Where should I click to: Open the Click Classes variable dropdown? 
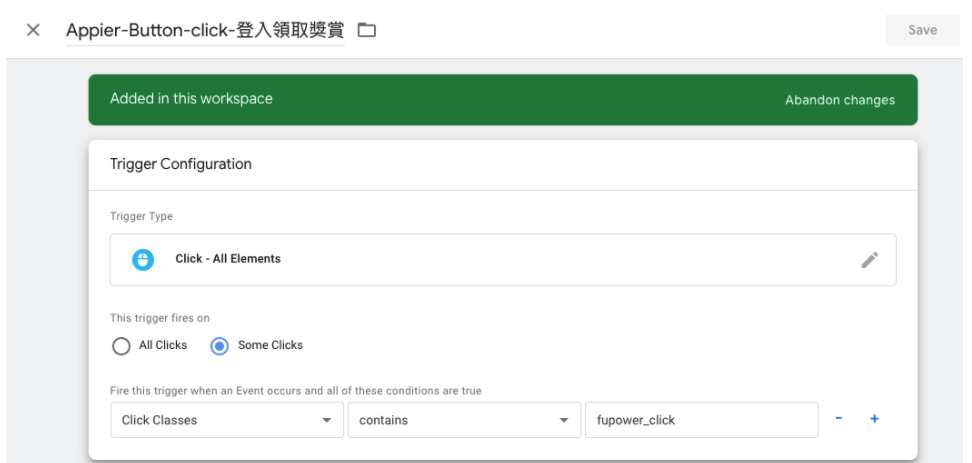tap(225, 420)
